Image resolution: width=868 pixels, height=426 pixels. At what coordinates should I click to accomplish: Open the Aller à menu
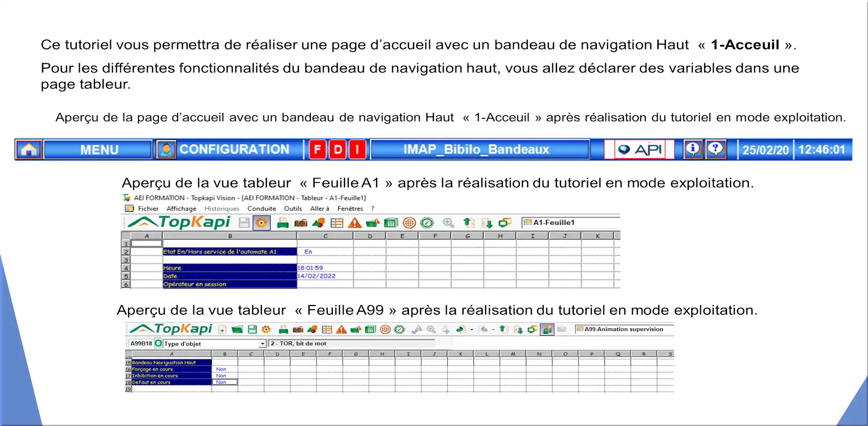[320, 209]
